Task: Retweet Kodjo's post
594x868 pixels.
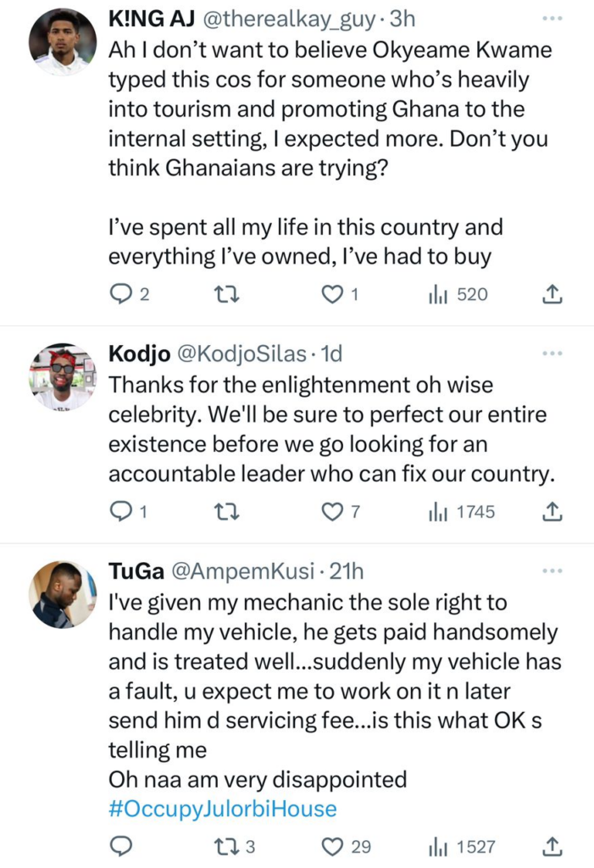Action: click(x=225, y=512)
